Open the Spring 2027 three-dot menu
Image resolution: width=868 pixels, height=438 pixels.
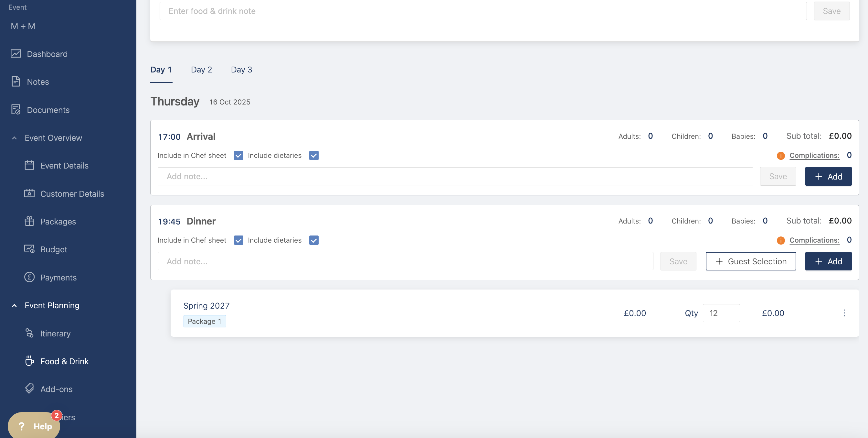[x=844, y=313]
